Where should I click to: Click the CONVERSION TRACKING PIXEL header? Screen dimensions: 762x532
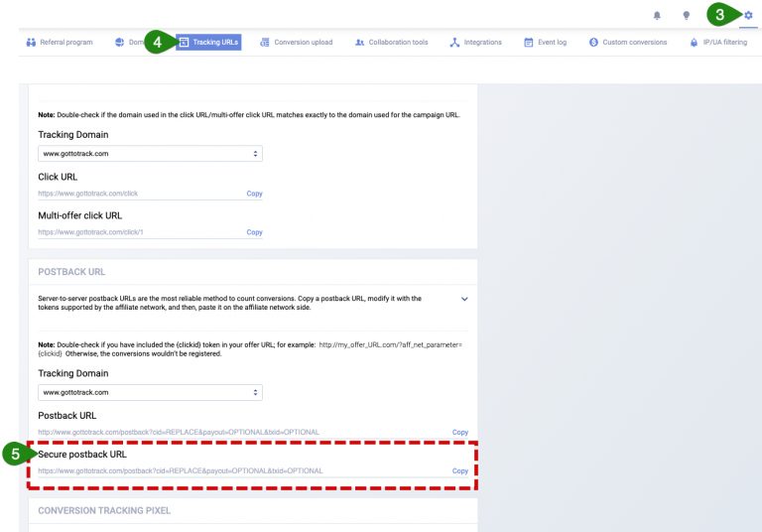(x=104, y=510)
